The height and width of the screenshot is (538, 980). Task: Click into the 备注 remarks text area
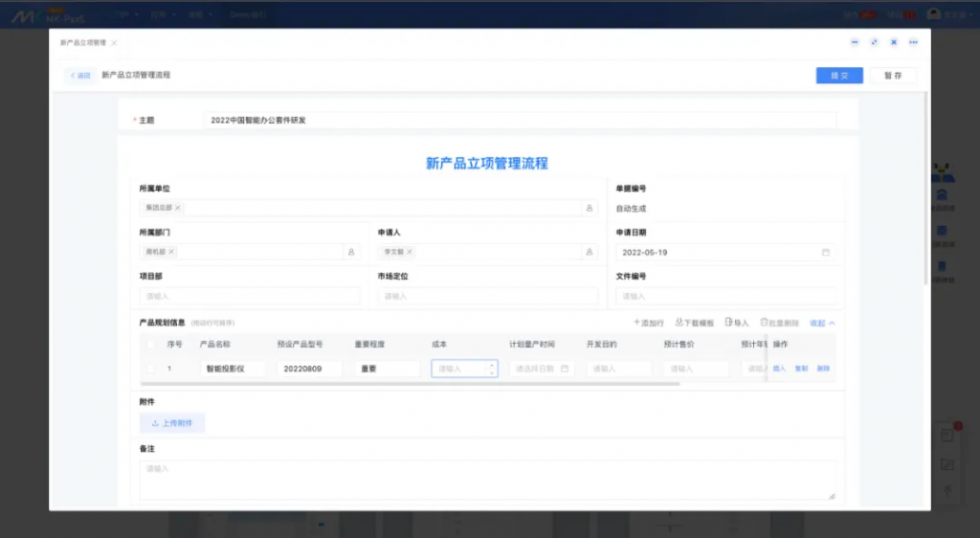pyautogui.click(x=487, y=480)
